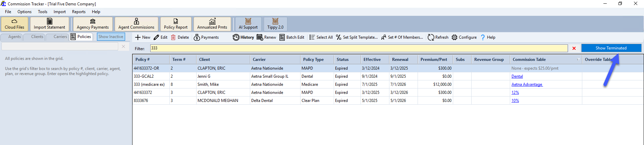The width and height of the screenshot is (644, 145).
Task: Sort by the Premium/Pmt column header
Action: point(435,60)
